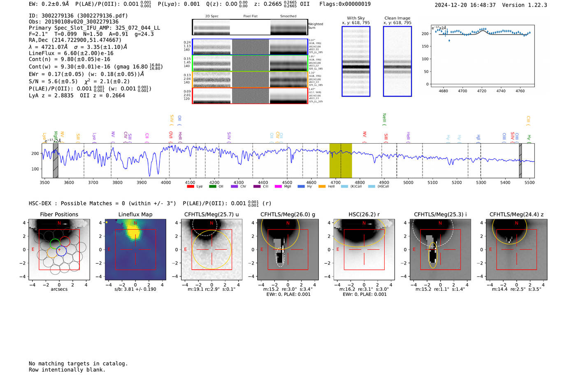
Task: Open the Clean Image cutout
Action: tap(397, 61)
